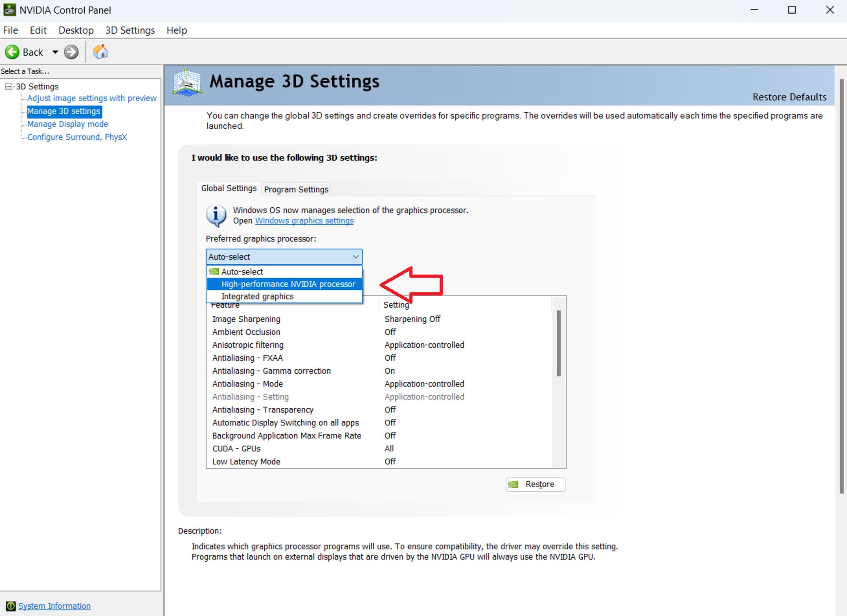Click the Sharpening Off setting value
Image resolution: width=847 pixels, height=616 pixels.
412,319
